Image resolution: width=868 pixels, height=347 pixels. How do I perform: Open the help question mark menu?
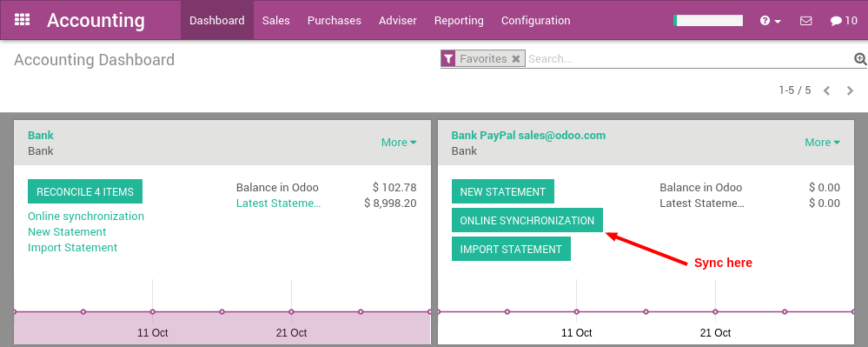tap(771, 21)
